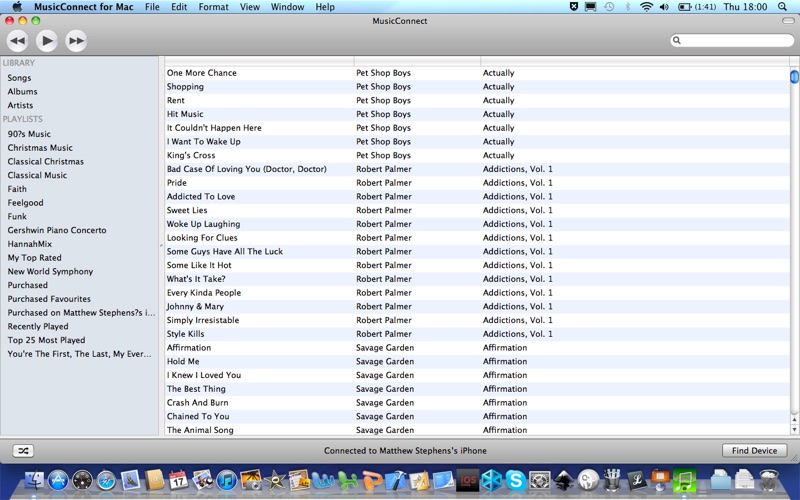This screenshot has width=800, height=500.
Task: Select the song 'Johnny & Mary'
Action: point(195,306)
